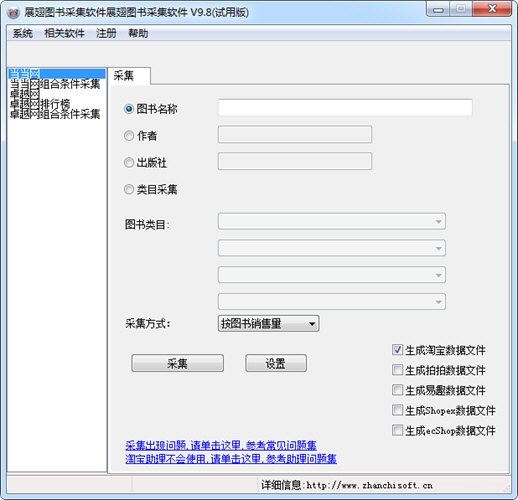Open the fourth 图书类目 dropdown
The width and height of the screenshot is (518, 500).
332,302
